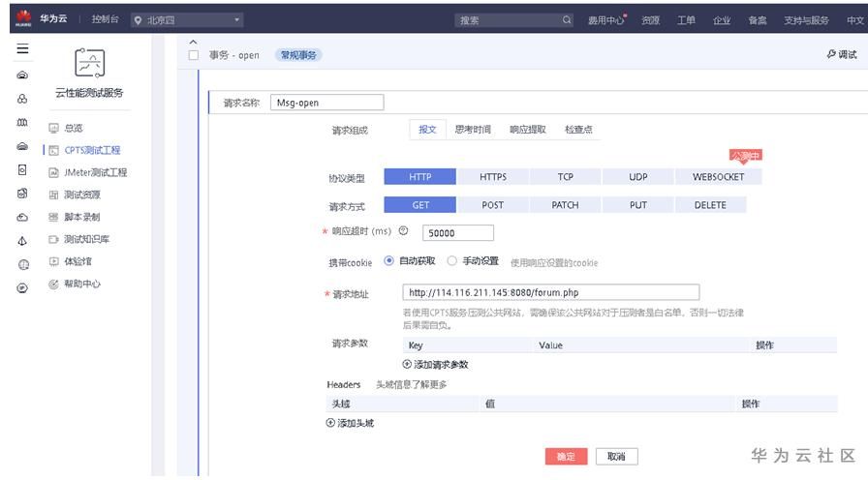The image size is (868, 480).
Task: Open 费用中心 in the top bar
Action: coord(606,20)
